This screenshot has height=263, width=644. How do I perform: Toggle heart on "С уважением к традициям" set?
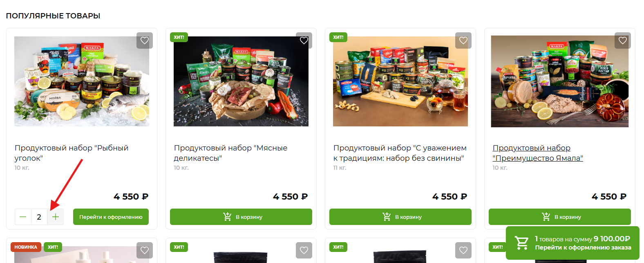tap(463, 40)
